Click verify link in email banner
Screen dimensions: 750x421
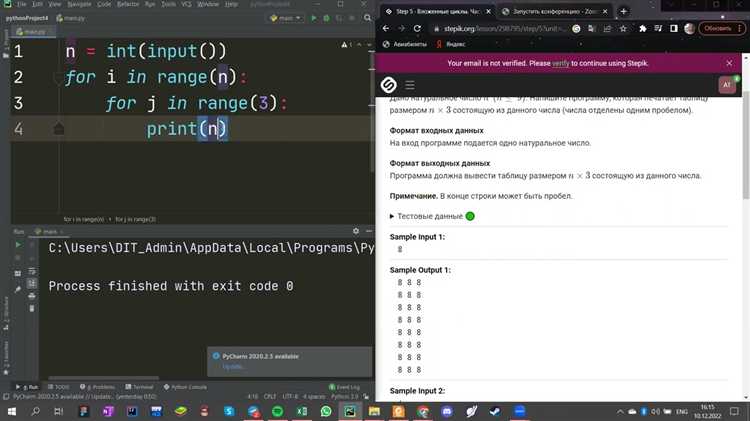[x=561, y=63]
